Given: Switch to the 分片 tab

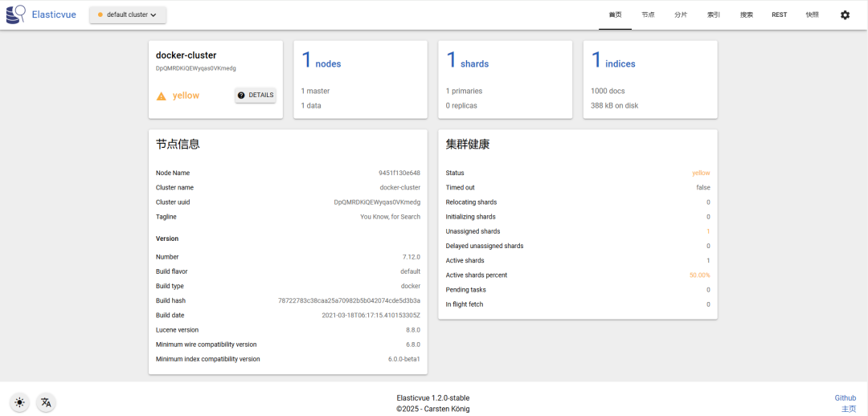Looking at the screenshot, I should [681, 15].
